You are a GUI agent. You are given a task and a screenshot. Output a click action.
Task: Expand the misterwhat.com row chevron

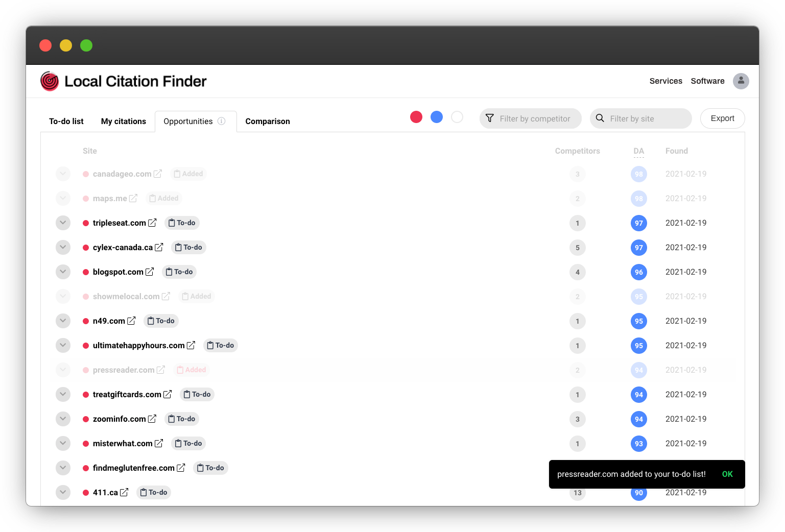63,444
